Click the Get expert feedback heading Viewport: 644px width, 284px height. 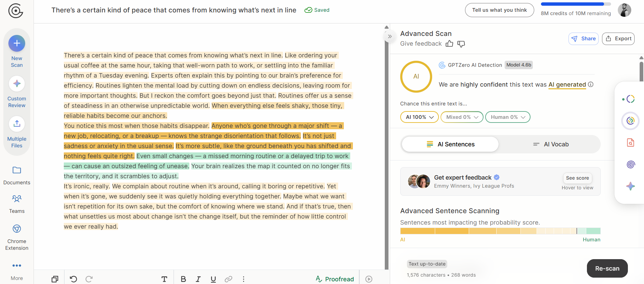click(x=463, y=177)
